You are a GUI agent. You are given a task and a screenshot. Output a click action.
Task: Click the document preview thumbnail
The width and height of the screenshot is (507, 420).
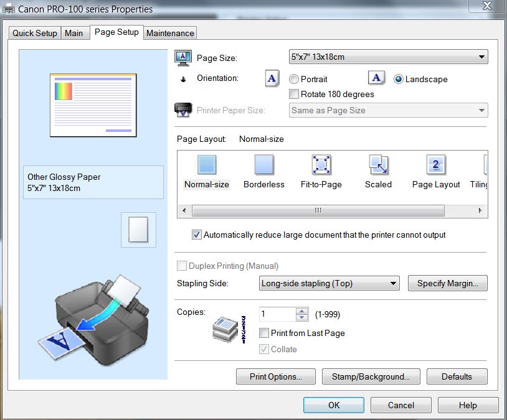click(x=93, y=105)
